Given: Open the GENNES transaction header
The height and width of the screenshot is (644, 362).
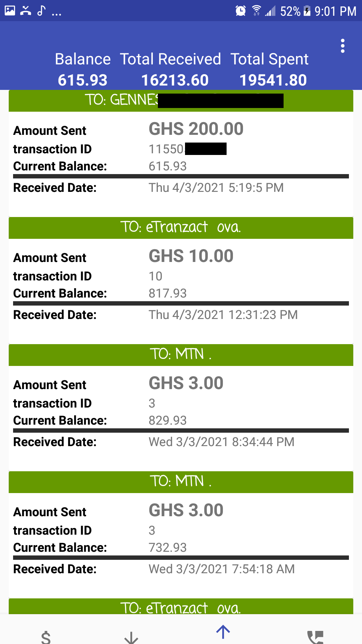Looking at the screenshot, I should [181, 100].
